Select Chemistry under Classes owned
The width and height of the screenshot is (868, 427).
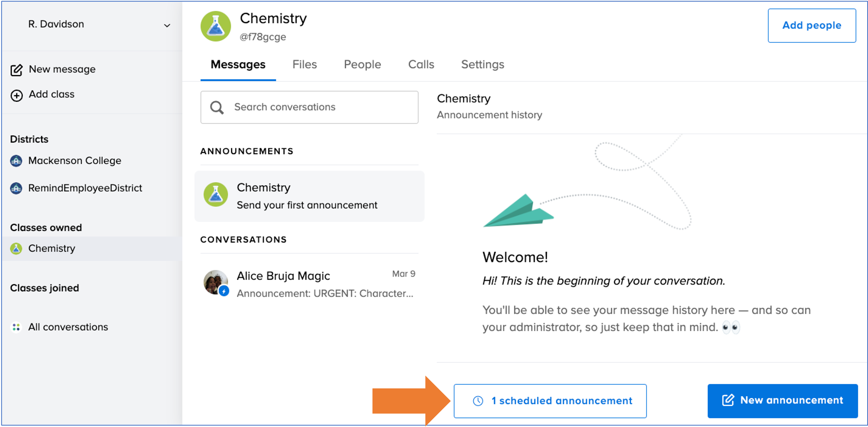pyautogui.click(x=51, y=248)
